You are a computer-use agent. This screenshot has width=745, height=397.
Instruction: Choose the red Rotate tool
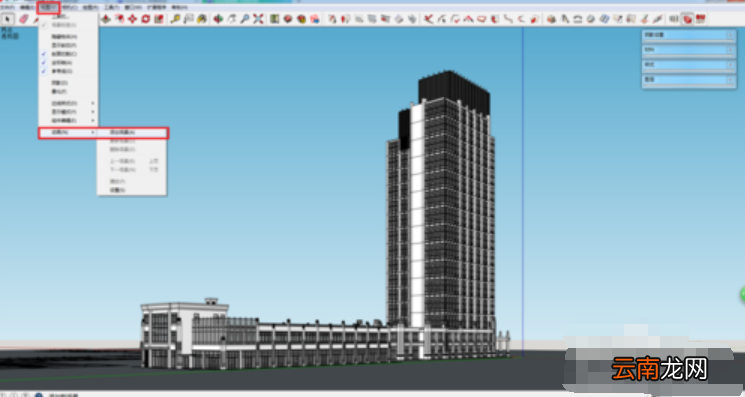click(x=146, y=19)
